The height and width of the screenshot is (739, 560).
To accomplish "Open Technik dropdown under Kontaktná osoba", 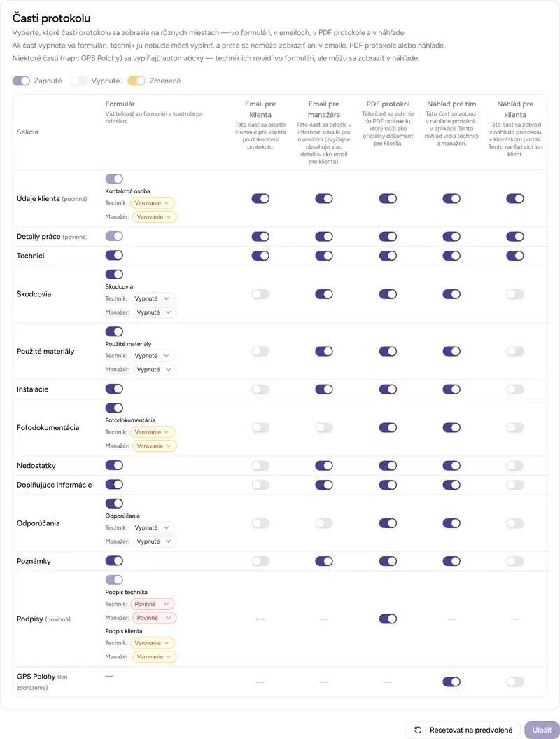I will (153, 203).
